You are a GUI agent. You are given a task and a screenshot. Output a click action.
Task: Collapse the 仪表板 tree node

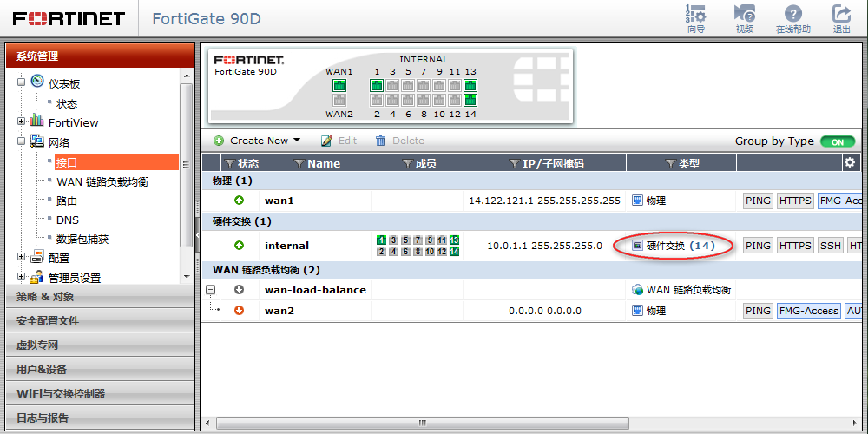[22, 82]
